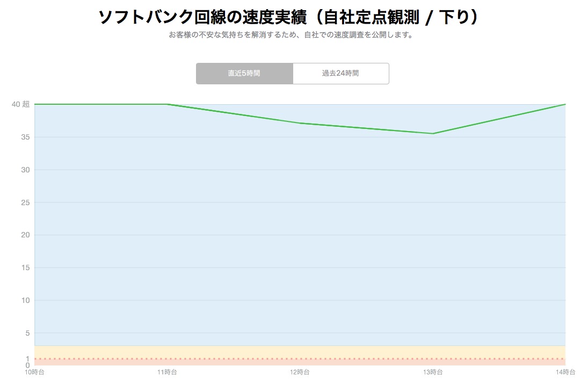The height and width of the screenshot is (390, 588).
Task: Click the green line start at 10時台
Action: (35, 104)
